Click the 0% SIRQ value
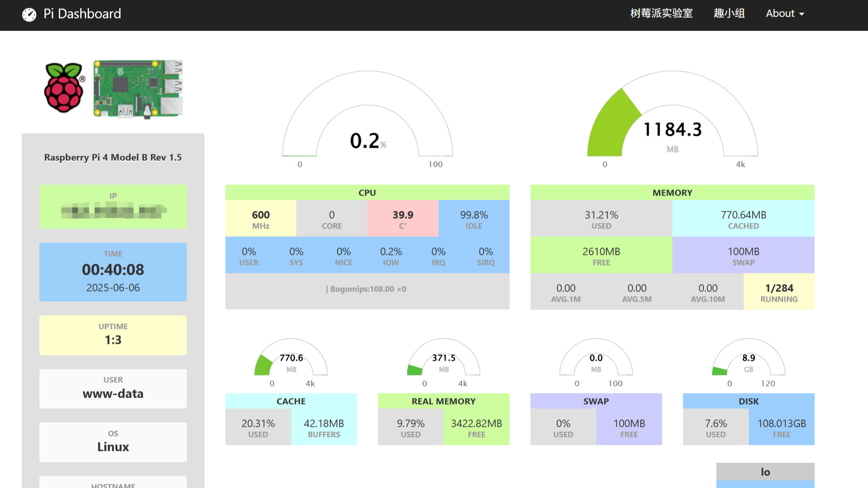 click(486, 255)
